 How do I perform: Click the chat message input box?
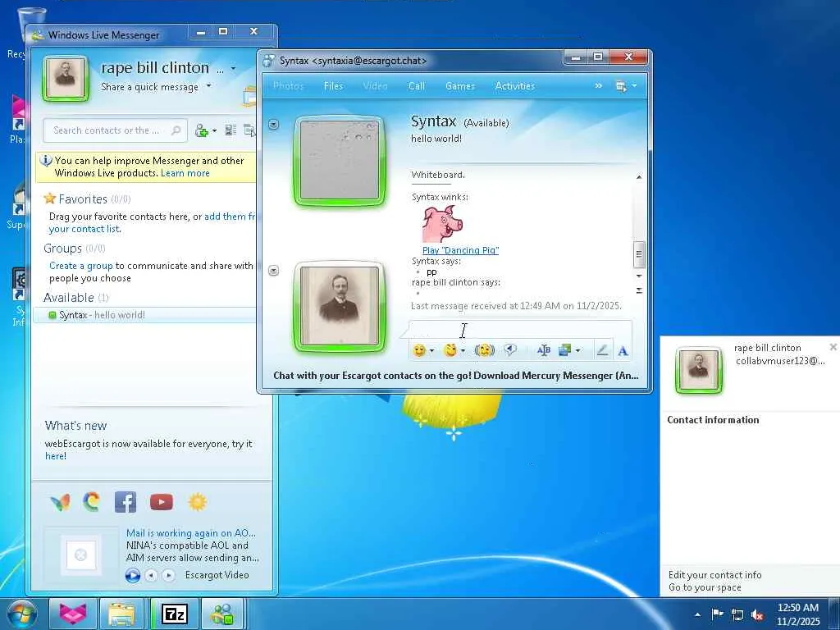click(520, 330)
